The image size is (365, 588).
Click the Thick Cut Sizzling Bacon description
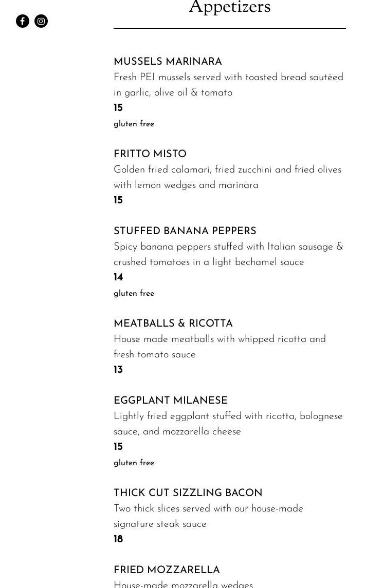[208, 516]
